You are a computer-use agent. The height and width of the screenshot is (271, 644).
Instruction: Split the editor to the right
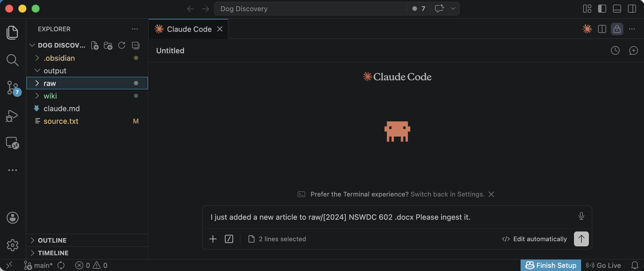tap(602, 29)
